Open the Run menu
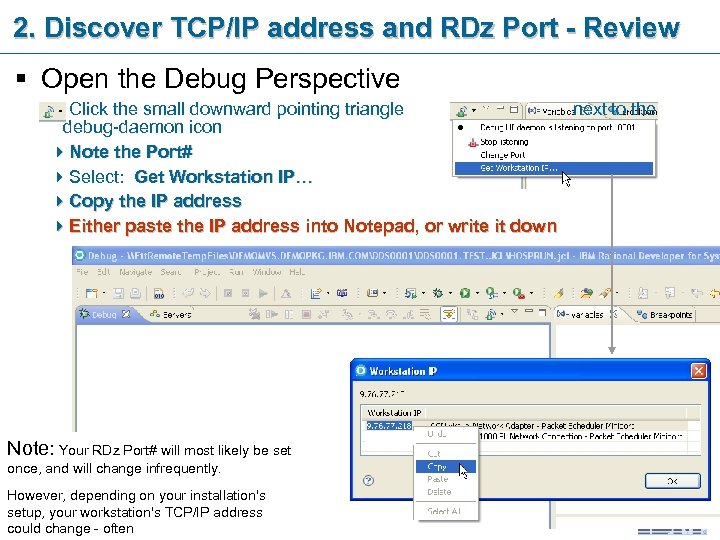The width and height of the screenshot is (720, 540). point(236,272)
